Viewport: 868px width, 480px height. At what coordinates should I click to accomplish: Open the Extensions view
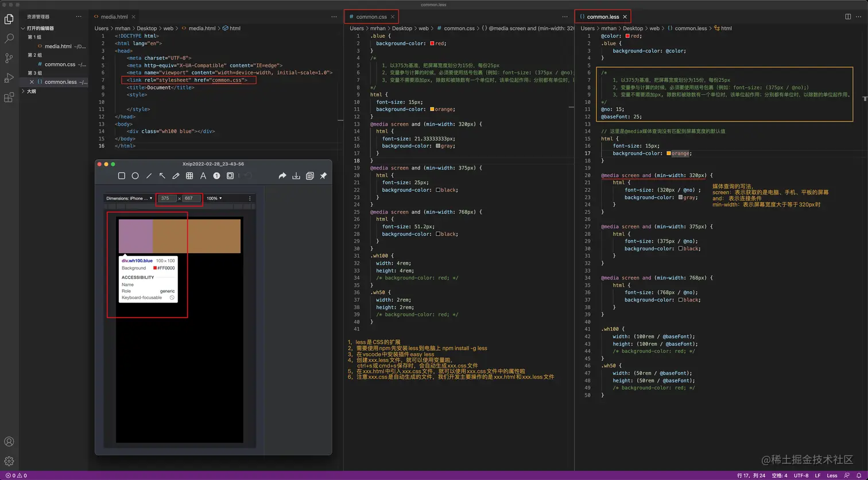pos(9,98)
